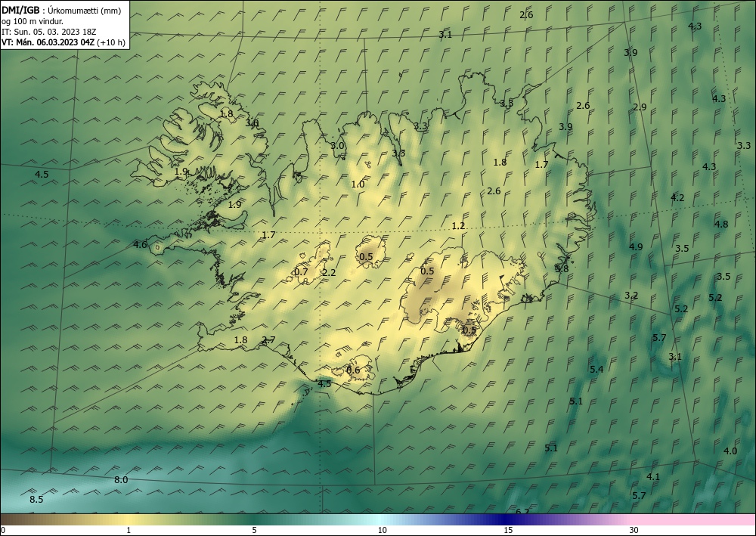Image resolution: width=756 pixels, height=536 pixels.
Task: Click the 4.6 value near Snæfellsnes tip
Action: point(140,245)
